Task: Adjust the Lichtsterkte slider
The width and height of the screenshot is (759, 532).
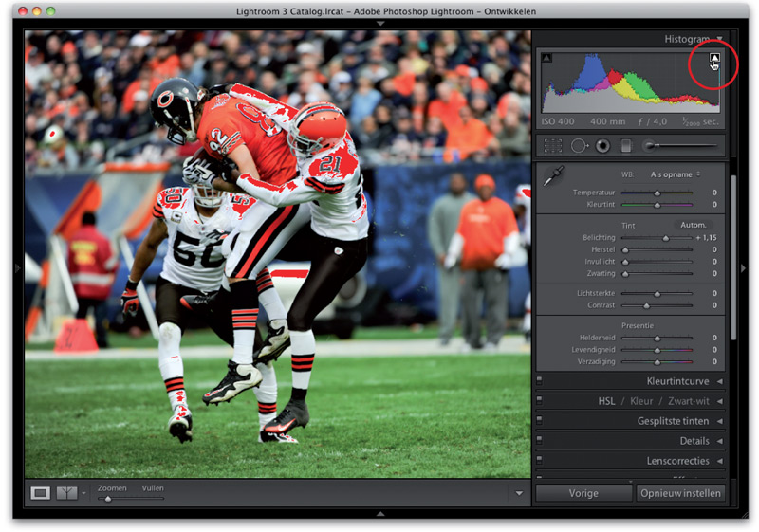Action: (657, 294)
